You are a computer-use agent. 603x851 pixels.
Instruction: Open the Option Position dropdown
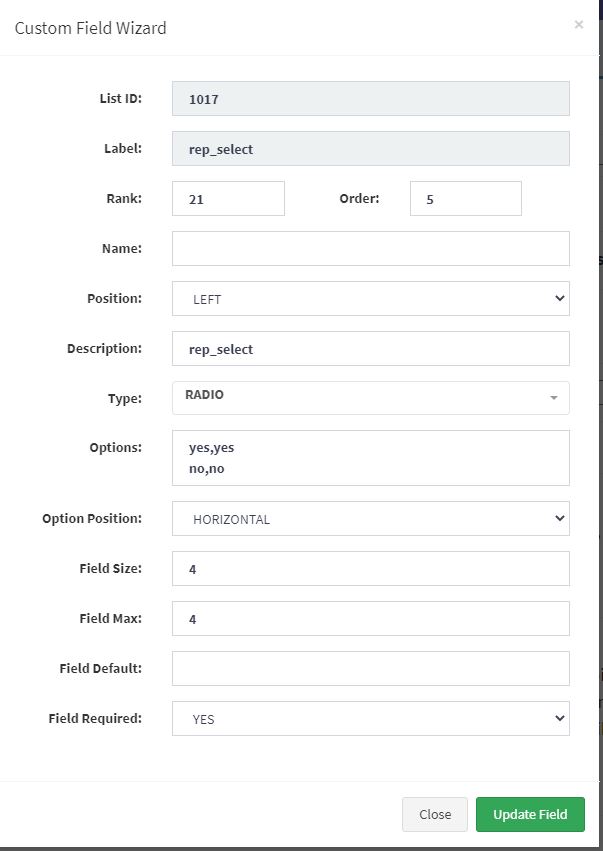pos(371,518)
